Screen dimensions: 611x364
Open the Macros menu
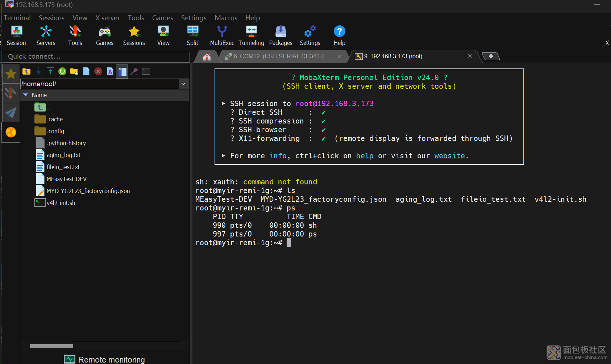pyautogui.click(x=226, y=18)
